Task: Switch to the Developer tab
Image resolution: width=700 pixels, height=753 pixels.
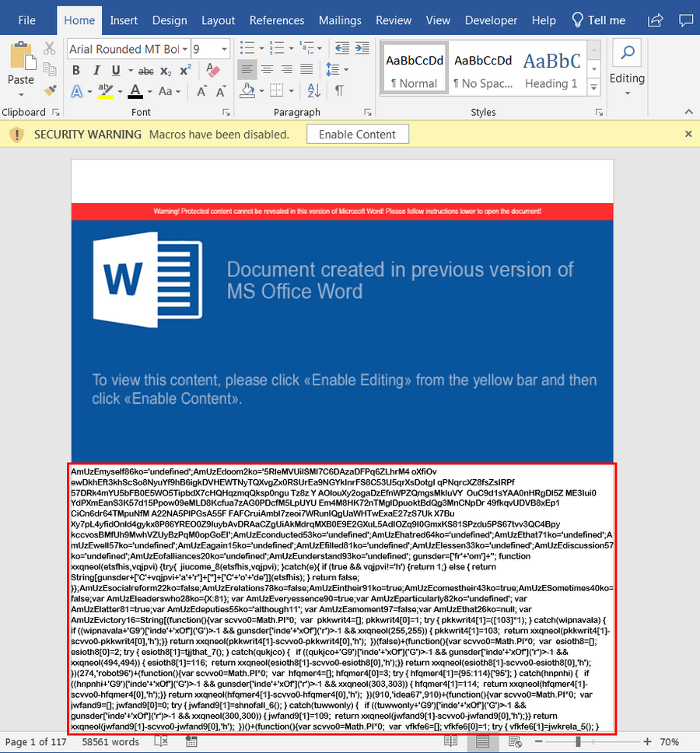Action: coord(491,21)
